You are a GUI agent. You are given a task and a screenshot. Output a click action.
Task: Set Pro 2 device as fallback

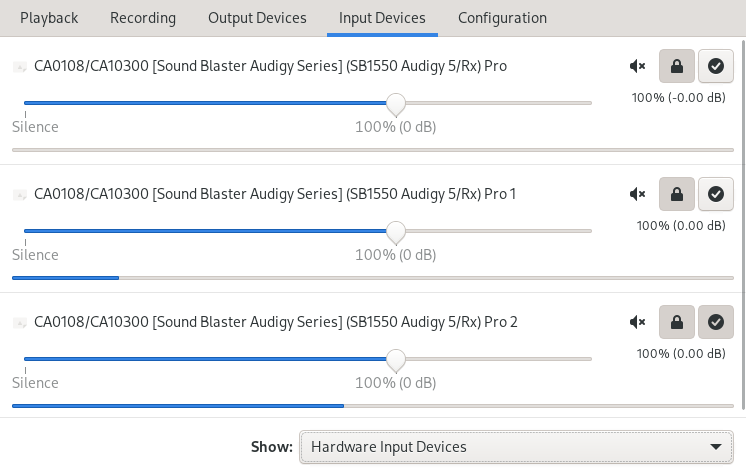click(x=716, y=322)
